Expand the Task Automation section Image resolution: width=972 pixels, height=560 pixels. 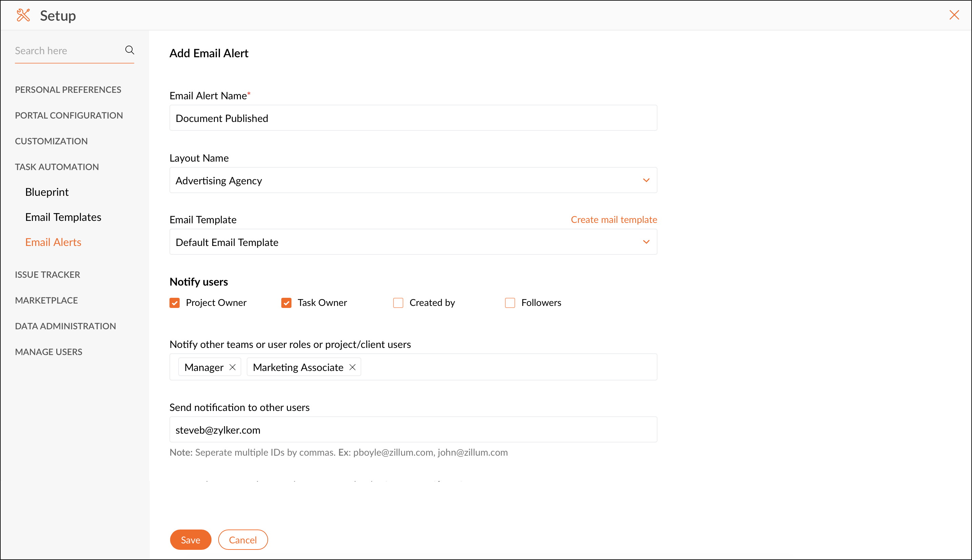point(57,167)
